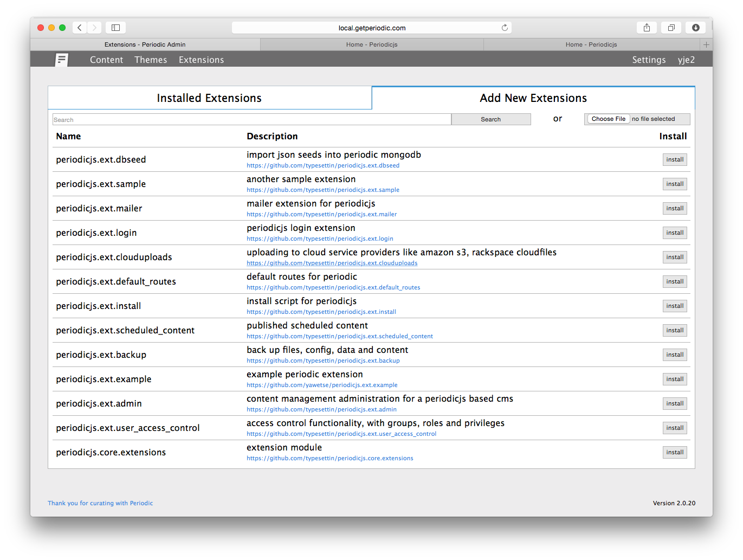Click the extension Search input field
This screenshot has height=560, width=743.
pos(252,119)
